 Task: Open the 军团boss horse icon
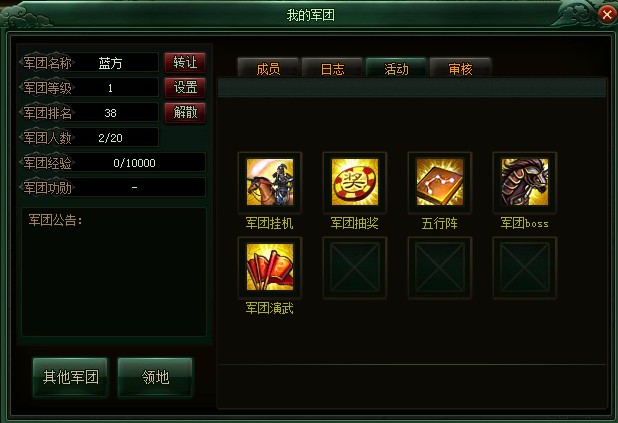525,182
